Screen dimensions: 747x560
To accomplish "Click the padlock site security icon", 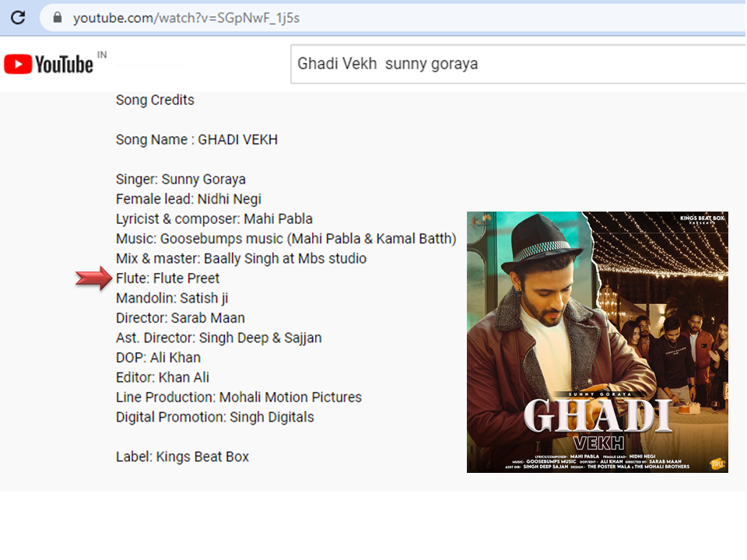I will pos(58,17).
